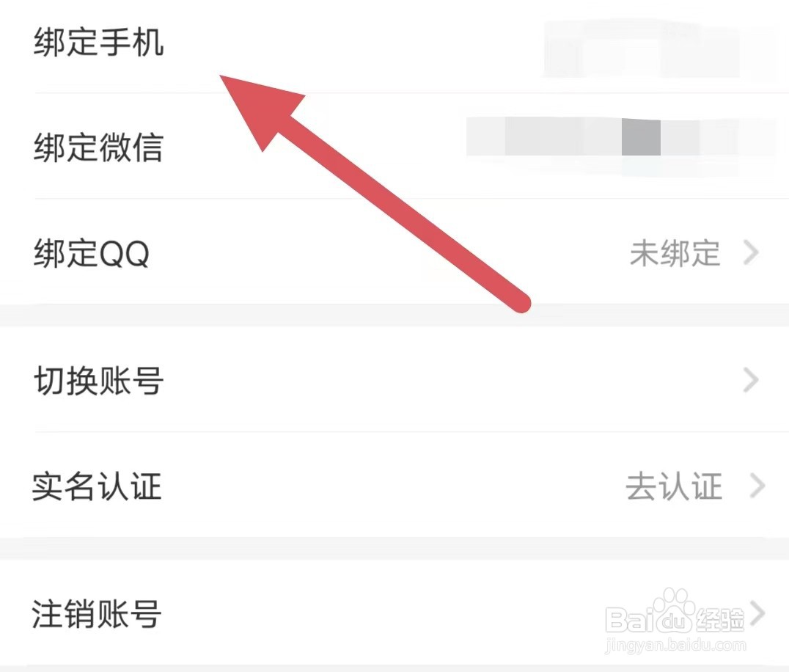
Task: Open the 绑定QQ label
Action: [92, 253]
